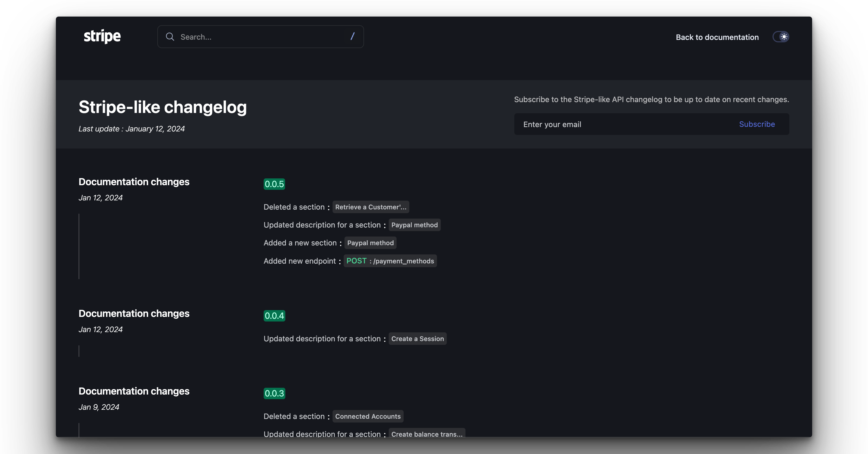
Task: Click the magnifying glass search icon
Action: point(170,37)
